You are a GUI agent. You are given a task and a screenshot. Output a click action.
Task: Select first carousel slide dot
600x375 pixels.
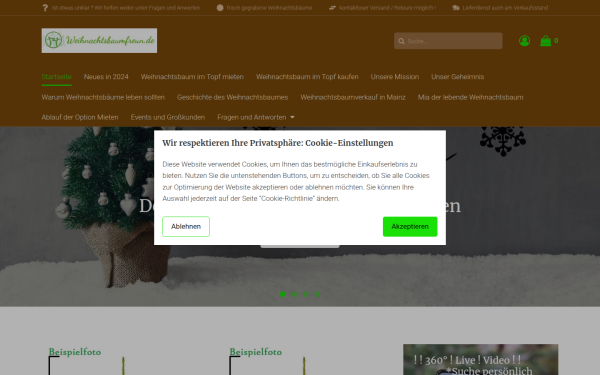tap(283, 294)
